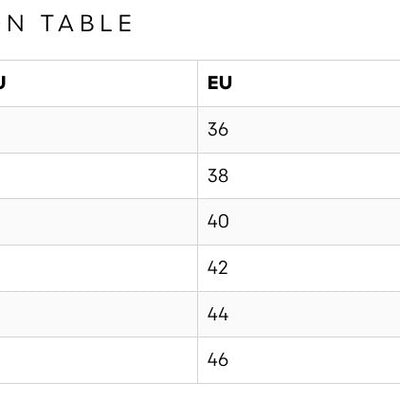Select the blank cell left of 42

click(x=99, y=268)
